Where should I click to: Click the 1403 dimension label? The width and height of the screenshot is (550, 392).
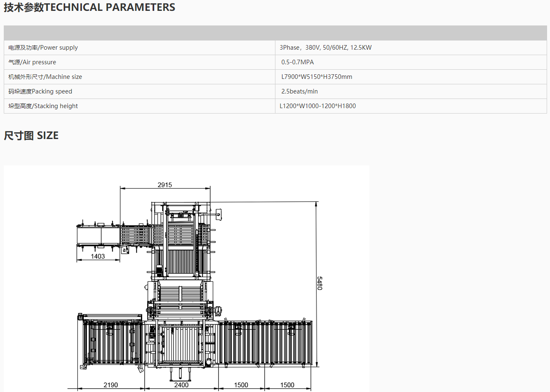tap(98, 256)
